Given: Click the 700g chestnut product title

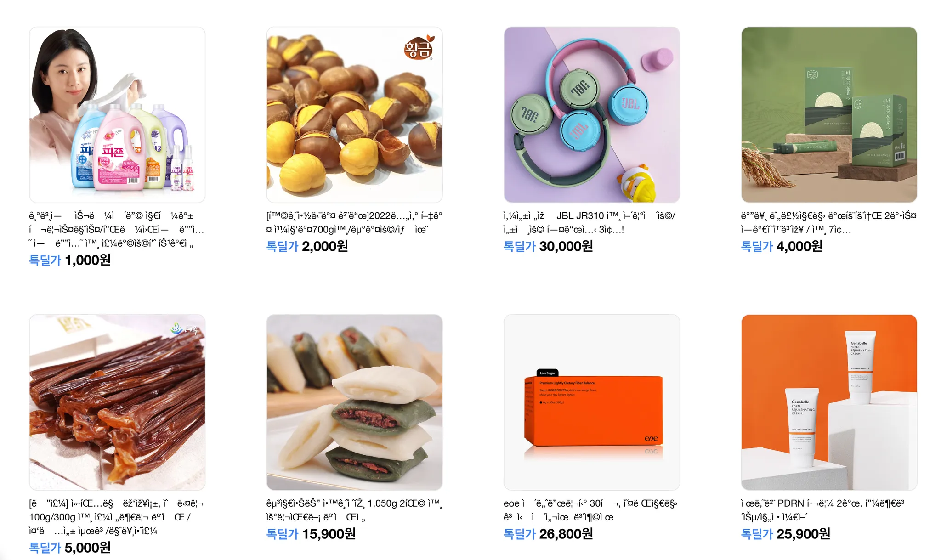Looking at the screenshot, I should [x=354, y=223].
